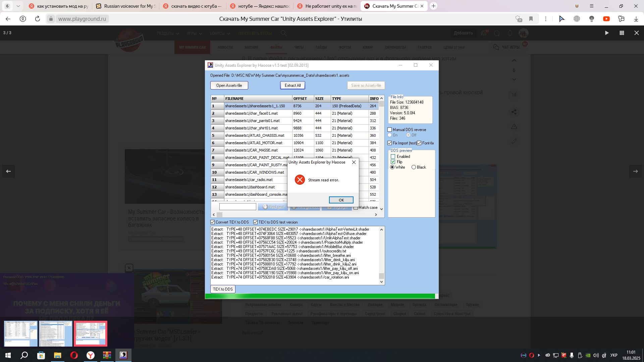This screenshot has width=644, height=362.
Task: Click the log pane scroll-up arrow
Action: pyautogui.click(x=381, y=230)
